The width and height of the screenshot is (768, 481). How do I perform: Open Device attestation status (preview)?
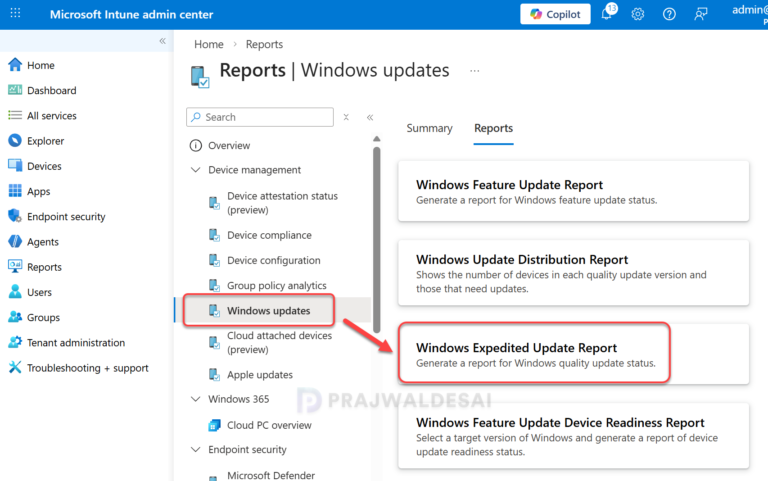click(282, 203)
